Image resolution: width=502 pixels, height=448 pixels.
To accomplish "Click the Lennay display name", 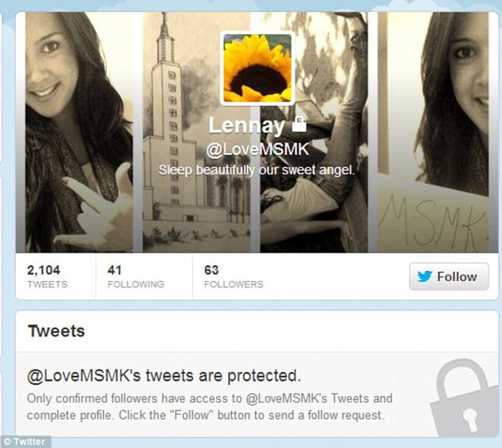I will click(246, 125).
